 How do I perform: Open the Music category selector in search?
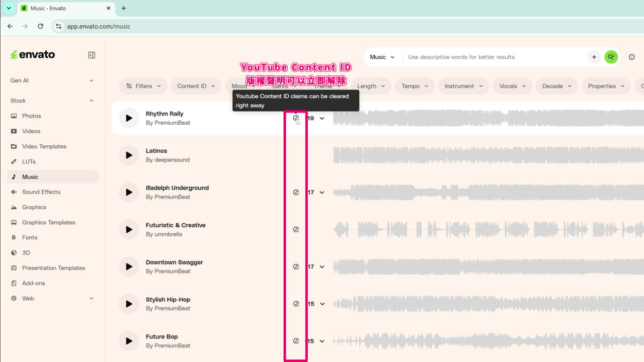[382, 57]
